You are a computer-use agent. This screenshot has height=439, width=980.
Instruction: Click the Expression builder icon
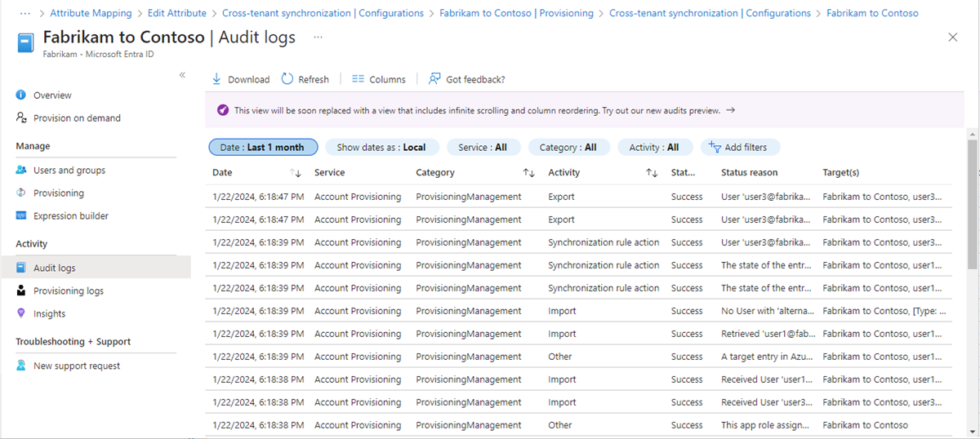pyautogui.click(x=21, y=216)
